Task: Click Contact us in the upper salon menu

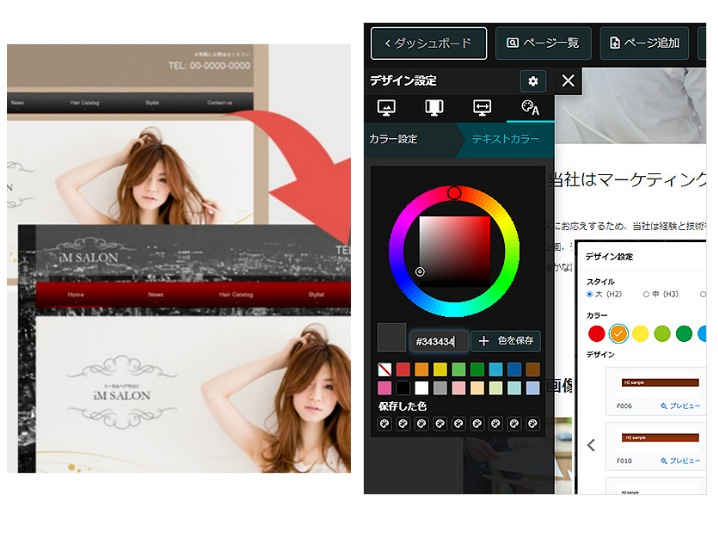Action: pos(220,103)
